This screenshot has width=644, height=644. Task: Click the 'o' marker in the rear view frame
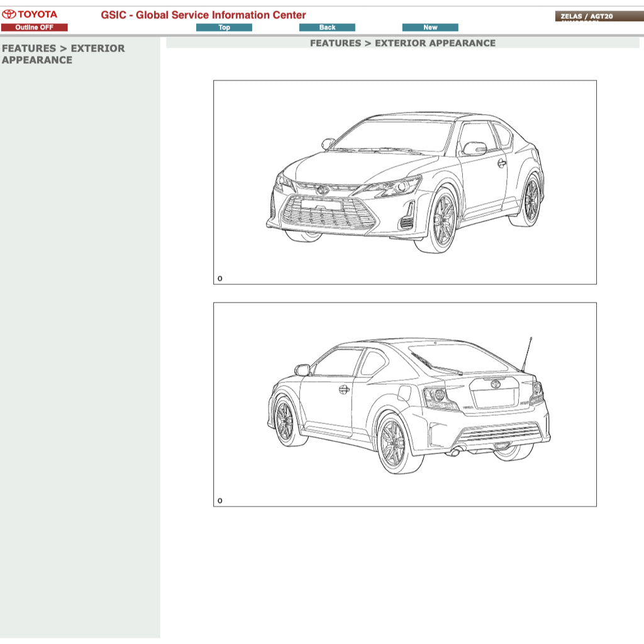pos(219,501)
